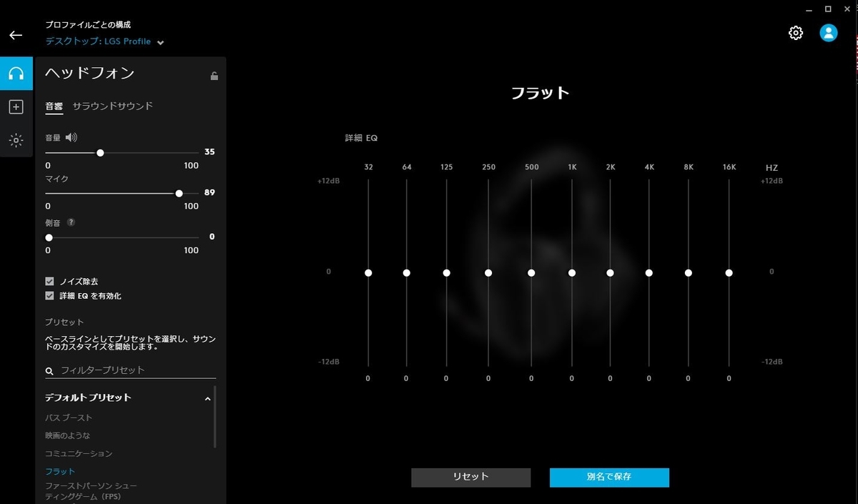Select the フラット preset
The width and height of the screenshot is (858, 504).
(60, 472)
